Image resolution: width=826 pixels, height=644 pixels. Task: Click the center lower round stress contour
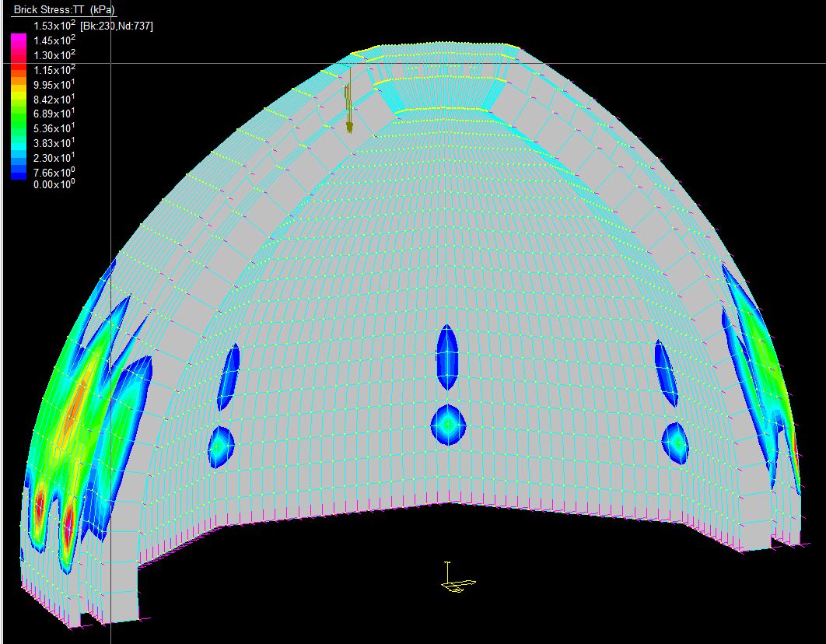point(448,425)
